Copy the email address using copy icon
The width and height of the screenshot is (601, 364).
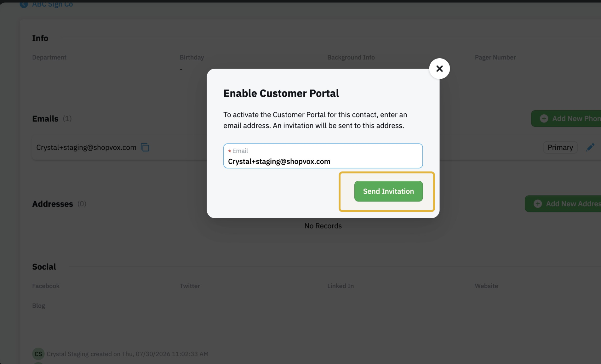click(x=145, y=147)
